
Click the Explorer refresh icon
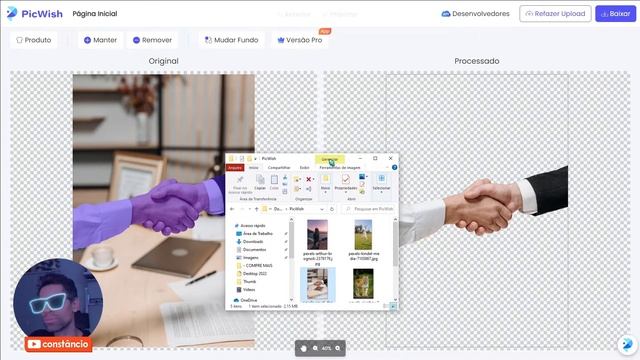click(332, 209)
